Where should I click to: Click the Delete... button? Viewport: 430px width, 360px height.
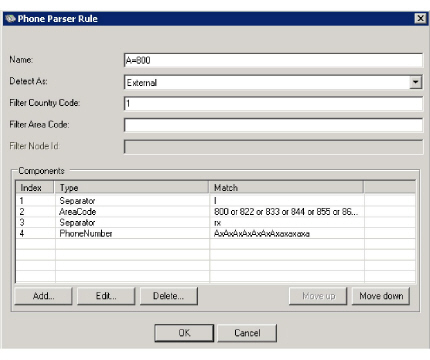pos(169,296)
